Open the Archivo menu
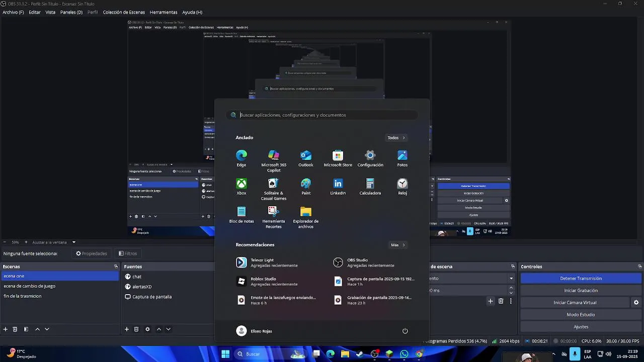This screenshot has height=362, width=644. [x=13, y=12]
